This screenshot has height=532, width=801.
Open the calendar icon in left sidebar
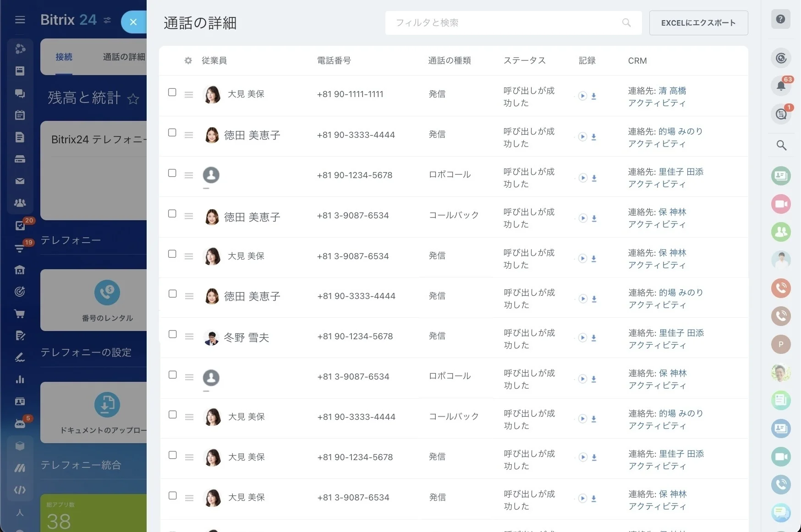(20, 115)
